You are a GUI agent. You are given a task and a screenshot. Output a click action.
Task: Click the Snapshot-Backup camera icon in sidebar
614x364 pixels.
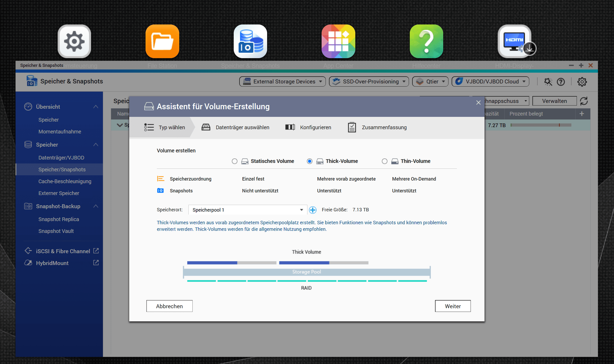click(x=28, y=206)
